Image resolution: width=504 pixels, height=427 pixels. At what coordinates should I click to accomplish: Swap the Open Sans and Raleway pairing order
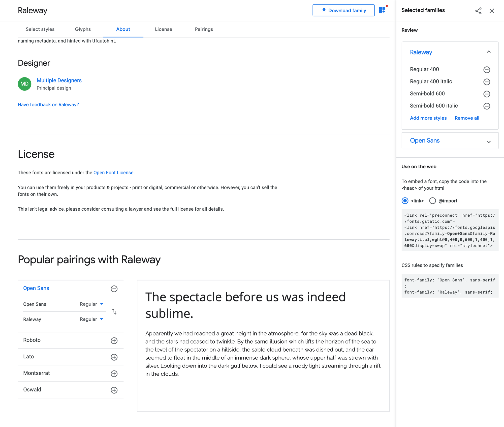(114, 312)
